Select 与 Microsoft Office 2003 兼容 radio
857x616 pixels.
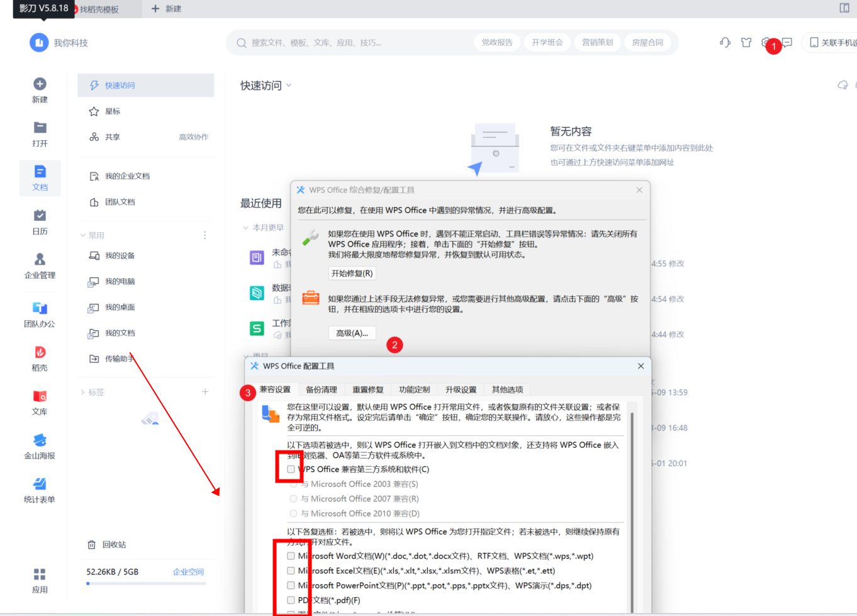tap(293, 484)
